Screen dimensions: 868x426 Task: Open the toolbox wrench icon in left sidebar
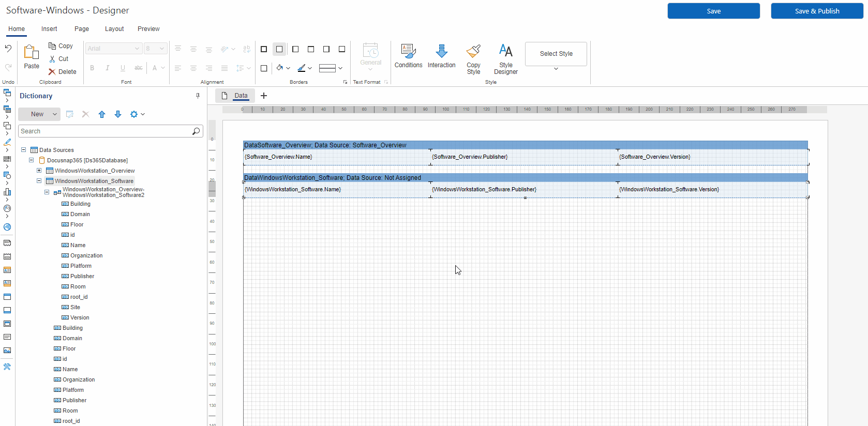point(7,367)
